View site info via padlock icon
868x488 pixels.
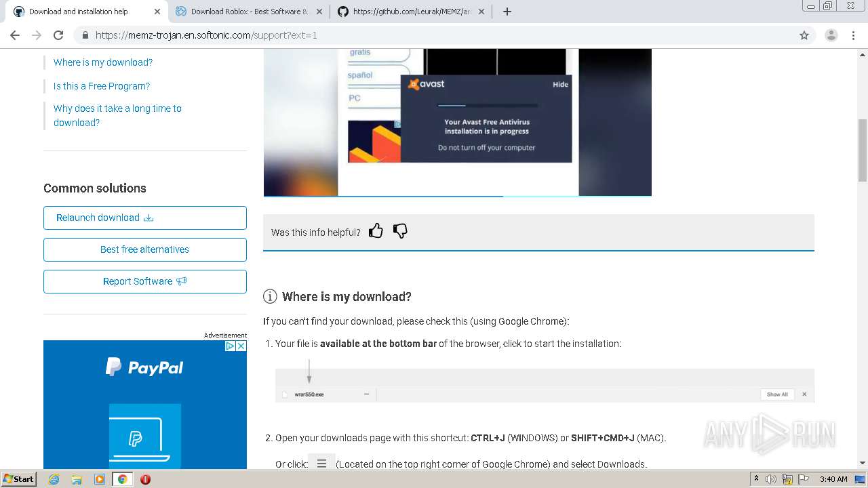tap(85, 35)
